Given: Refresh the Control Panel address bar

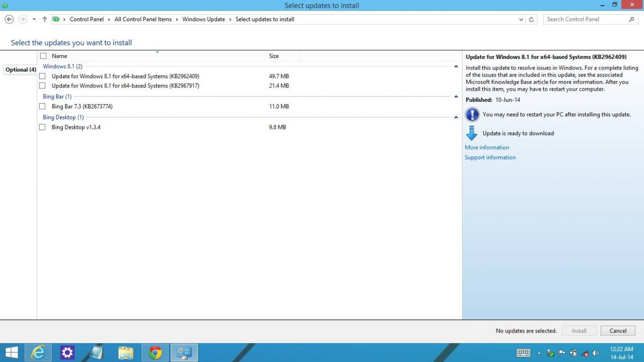Looking at the screenshot, I should [532, 19].
